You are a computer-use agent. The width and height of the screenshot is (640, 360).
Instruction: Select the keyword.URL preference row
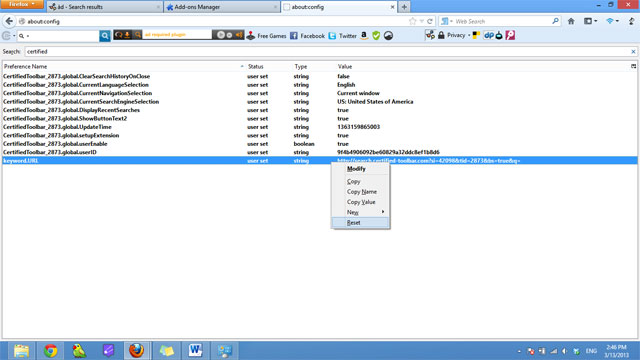pos(320,160)
